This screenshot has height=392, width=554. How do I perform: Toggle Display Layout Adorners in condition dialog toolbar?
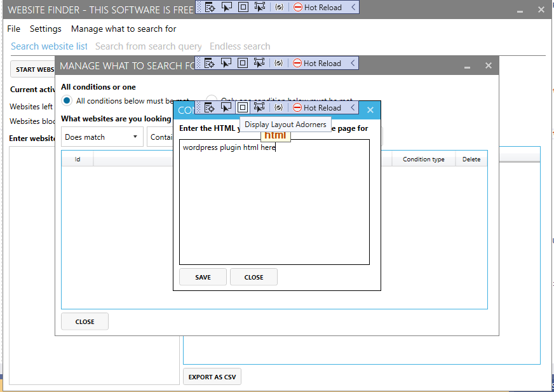[243, 107]
